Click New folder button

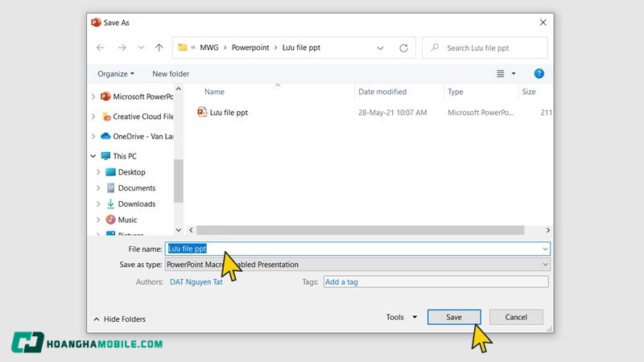coord(171,74)
